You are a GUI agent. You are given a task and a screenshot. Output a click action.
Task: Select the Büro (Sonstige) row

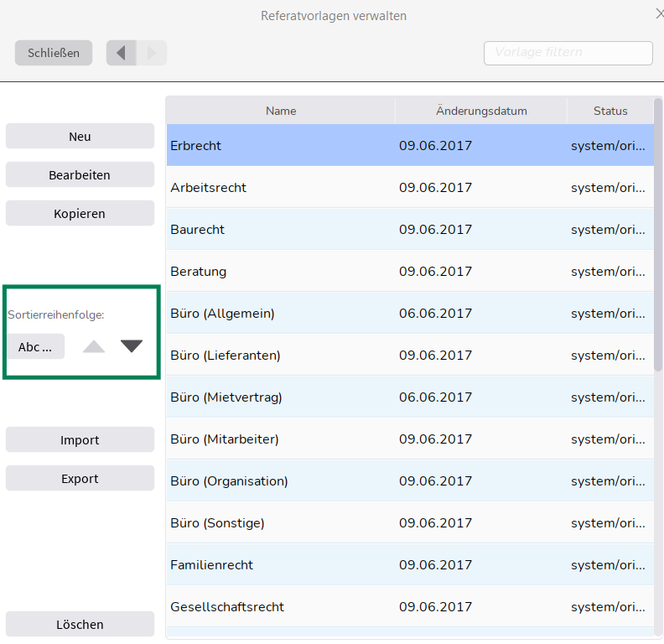click(410, 522)
